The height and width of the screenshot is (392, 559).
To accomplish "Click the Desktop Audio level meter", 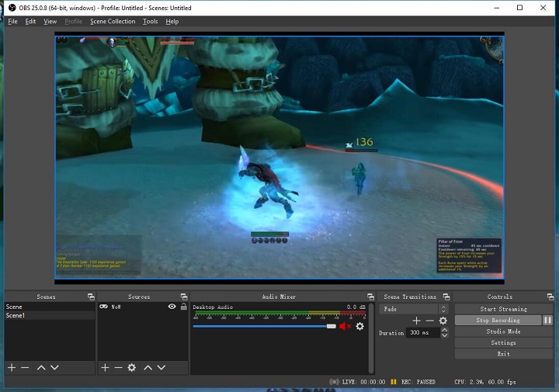I will point(279,314).
